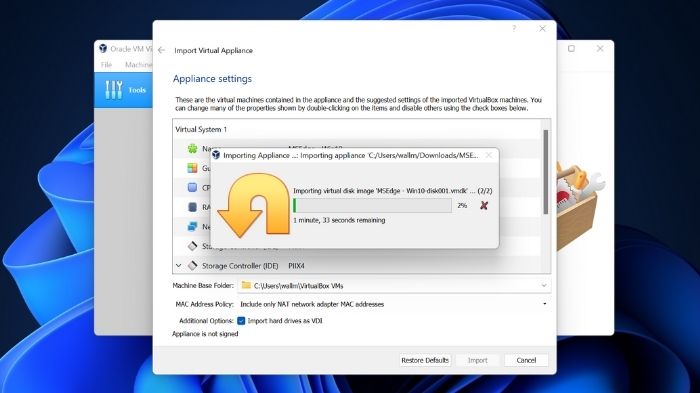Close the Import Virtual Appliance wizard window
The width and height of the screenshot is (700, 393).
pyautogui.click(x=542, y=29)
